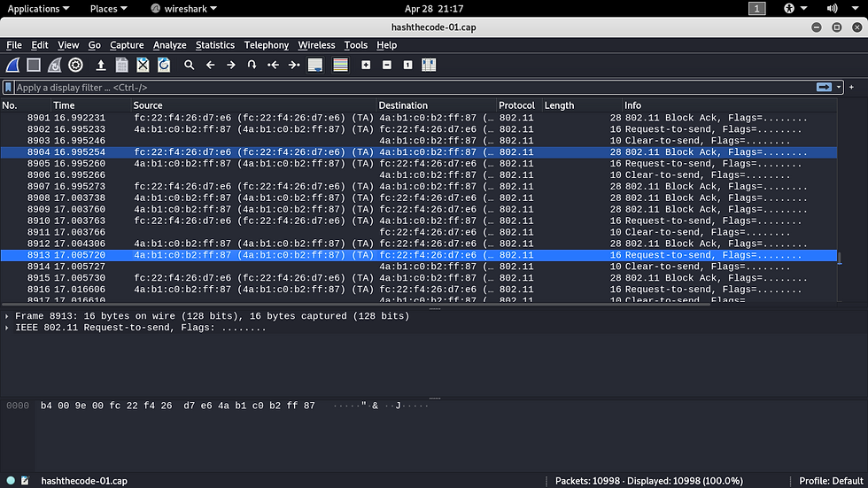Open the wireshark app menu in top bar
Viewport: 868px width, 488px height.
pos(184,9)
